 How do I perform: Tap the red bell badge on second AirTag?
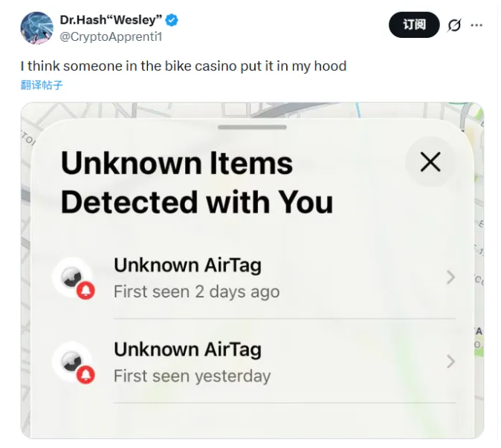(85, 374)
